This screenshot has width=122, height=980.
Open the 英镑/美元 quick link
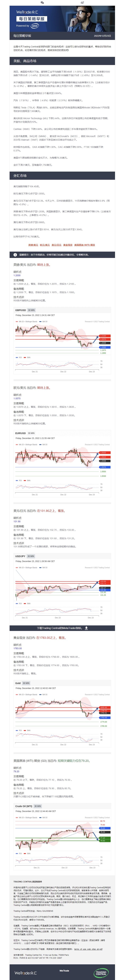pos(33,245)
